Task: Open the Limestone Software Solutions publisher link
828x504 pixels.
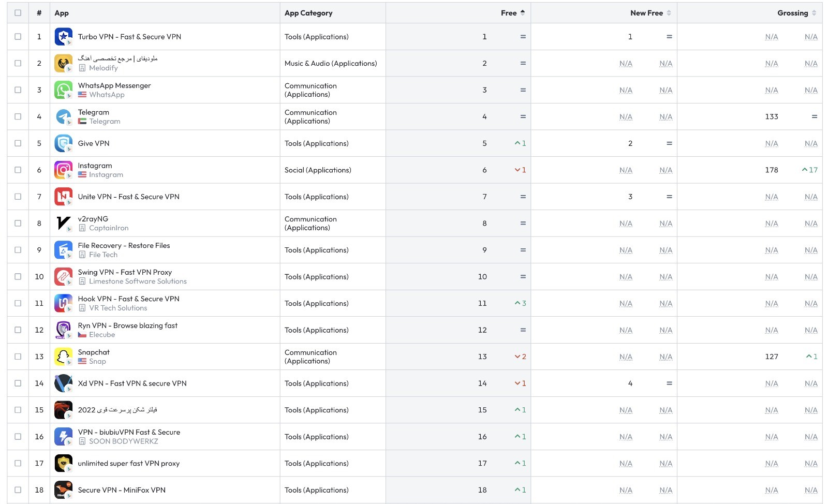Action: point(138,281)
